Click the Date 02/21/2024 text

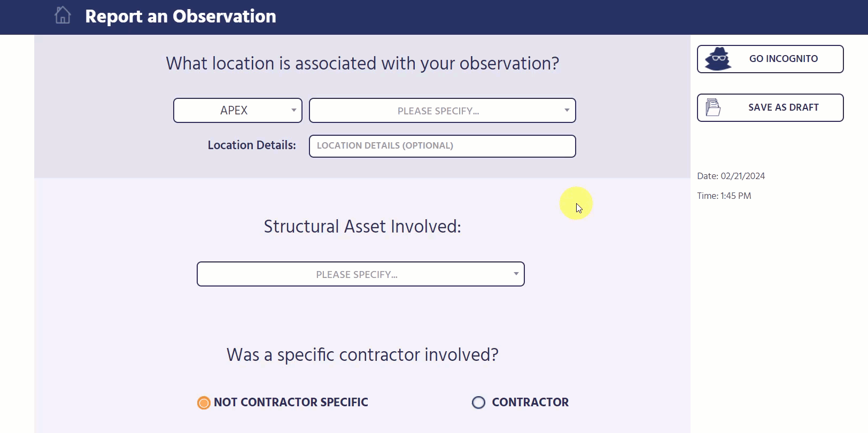pos(730,175)
